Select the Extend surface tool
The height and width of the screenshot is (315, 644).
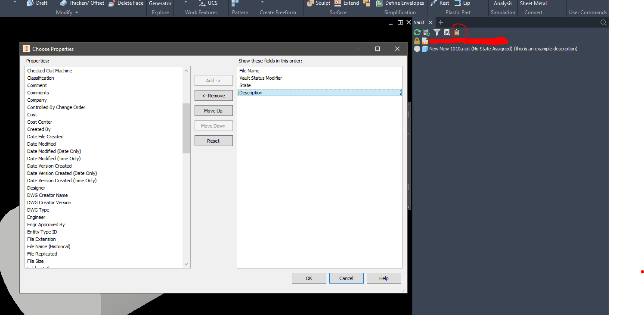pos(347,3)
